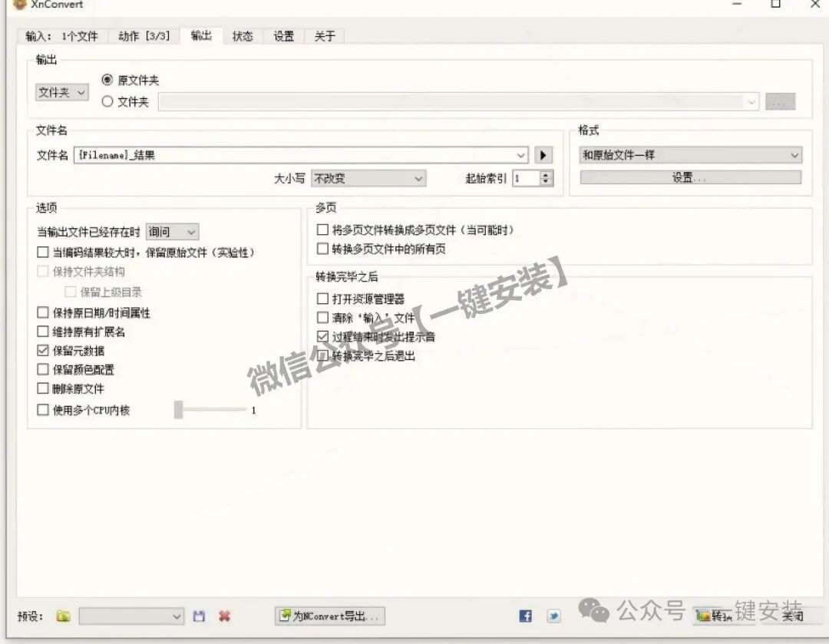
Task: Switch to the 动作 [3/3] tab
Action: coord(144,36)
